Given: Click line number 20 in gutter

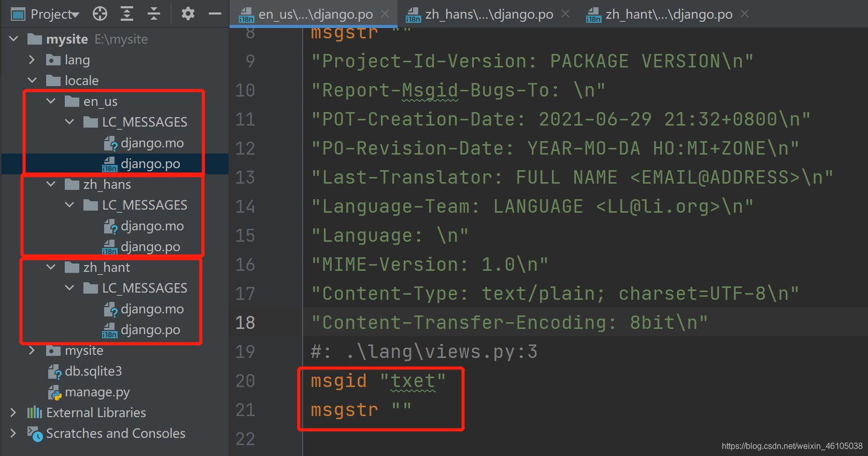Looking at the screenshot, I should (245, 380).
